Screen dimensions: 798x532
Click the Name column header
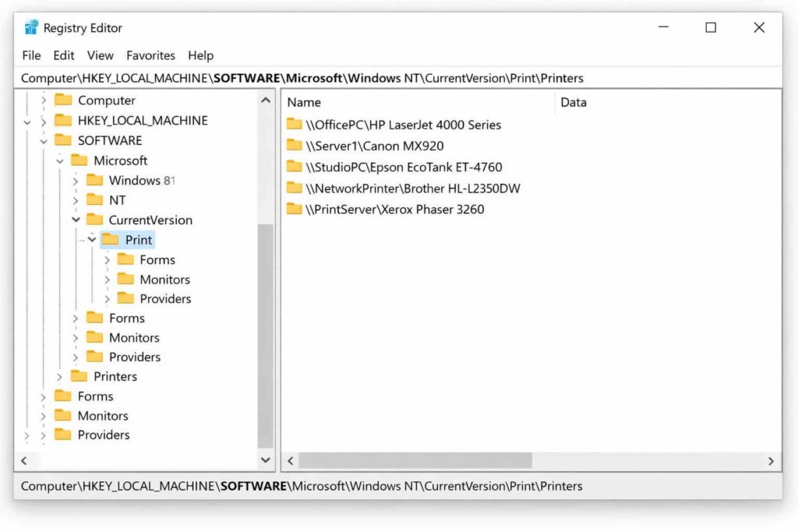tap(304, 102)
